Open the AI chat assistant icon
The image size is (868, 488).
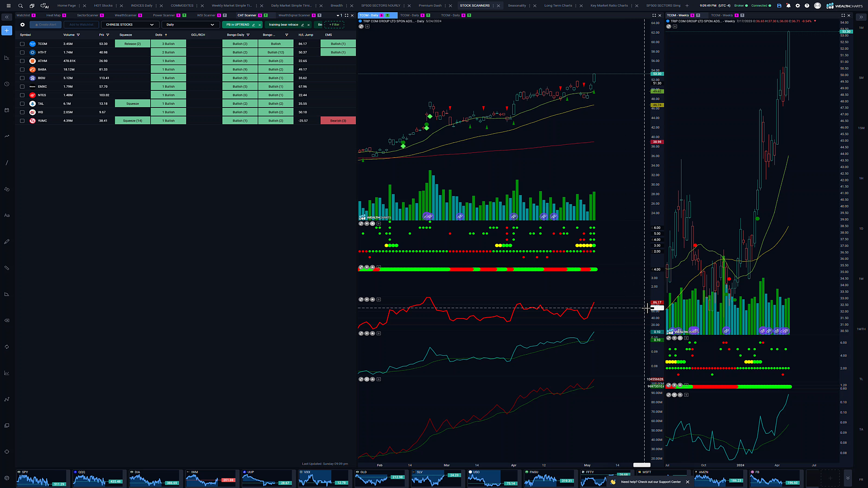[x=45, y=6]
